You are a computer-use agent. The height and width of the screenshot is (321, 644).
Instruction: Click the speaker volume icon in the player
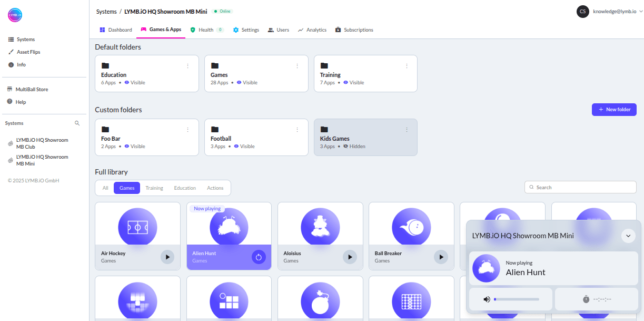tap(487, 299)
